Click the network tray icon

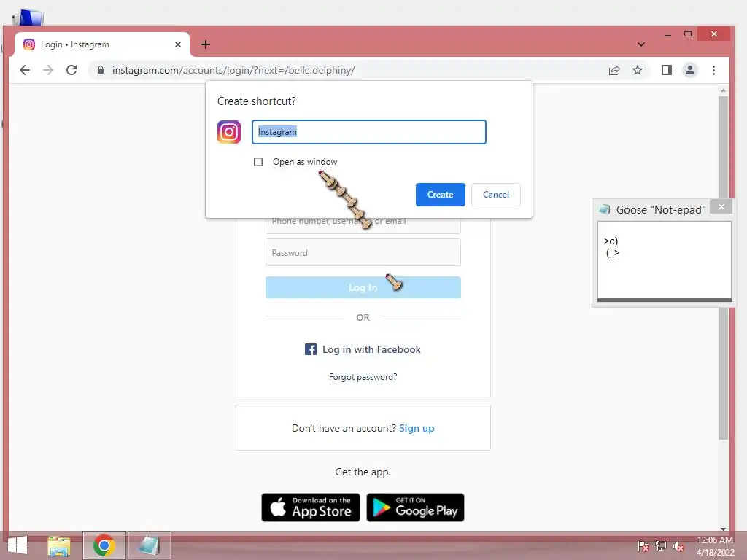(x=661, y=547)
